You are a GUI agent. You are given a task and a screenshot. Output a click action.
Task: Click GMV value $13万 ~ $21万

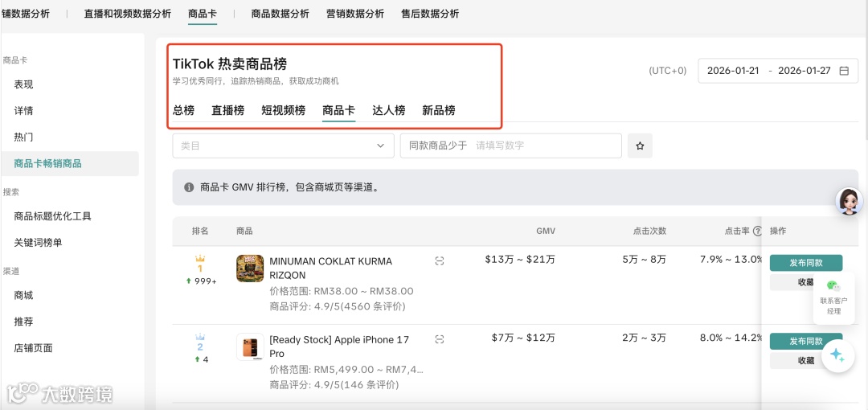tap(520, 260)
